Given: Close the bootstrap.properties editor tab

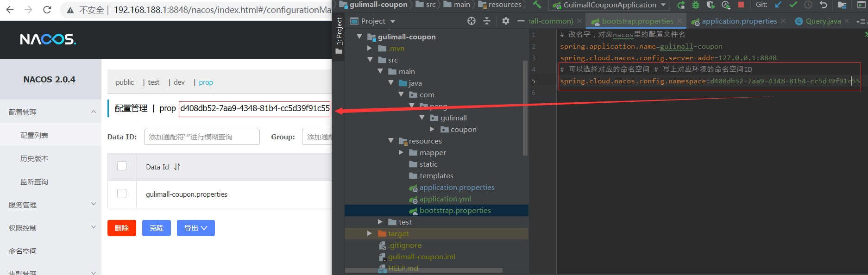Looking at the screenshot, I should tap(679, 21).
